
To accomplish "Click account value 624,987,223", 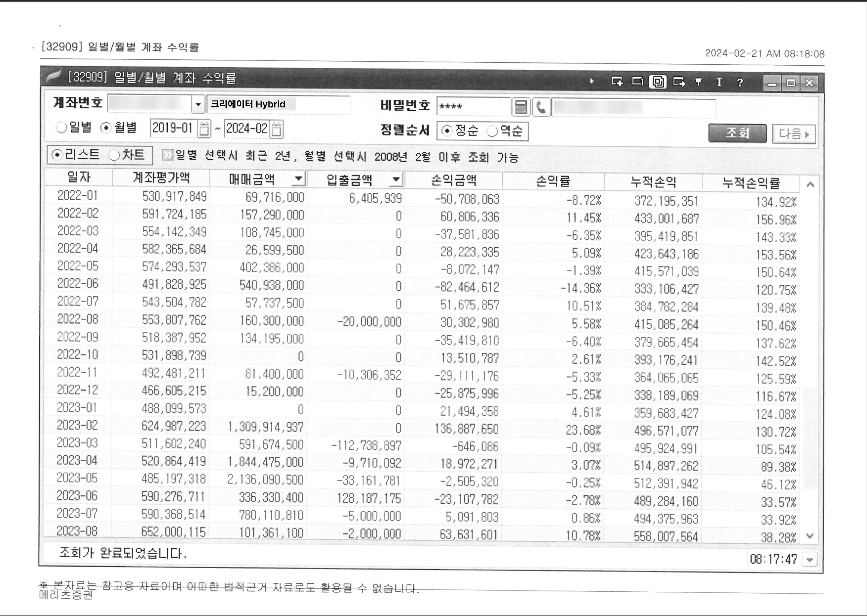I will pyautogui.click(x=174, y=426).
